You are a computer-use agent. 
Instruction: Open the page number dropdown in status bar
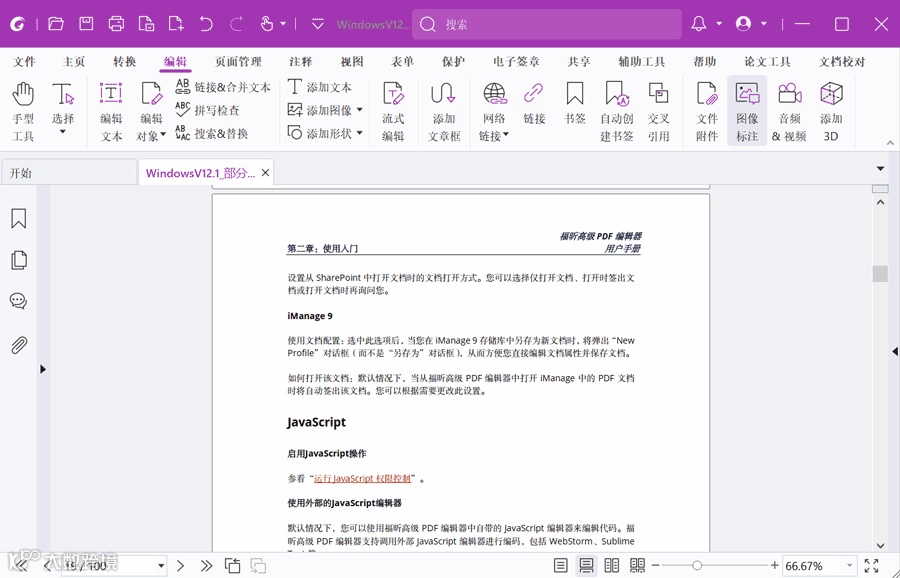tap(161, 566)
